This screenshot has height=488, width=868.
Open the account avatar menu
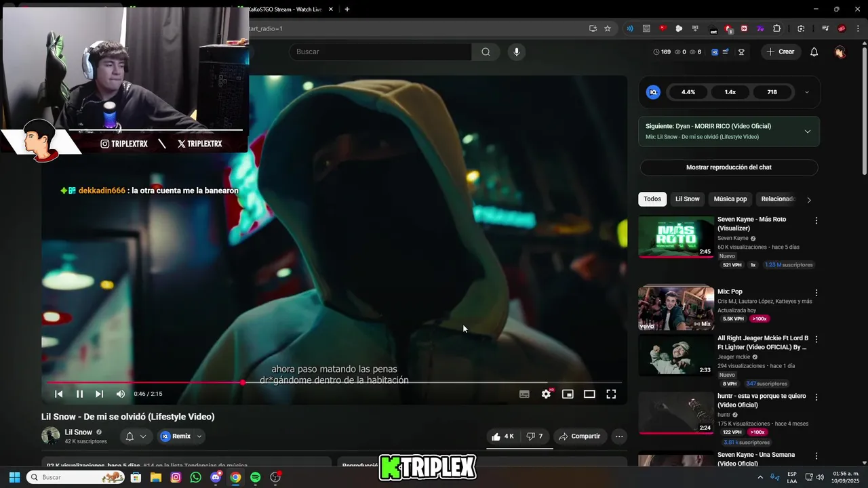840,52
